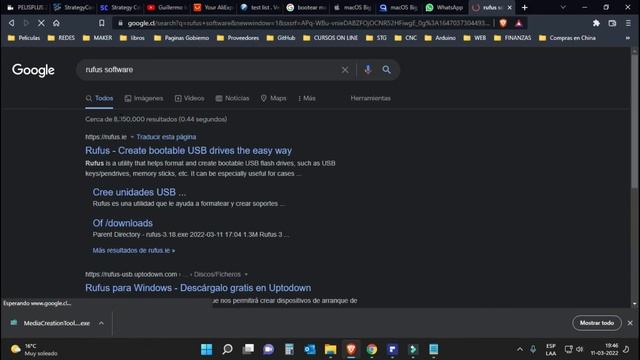The image size is (640, 360).
Task: Open Task View on the taskbar
Action: point(248,349)
